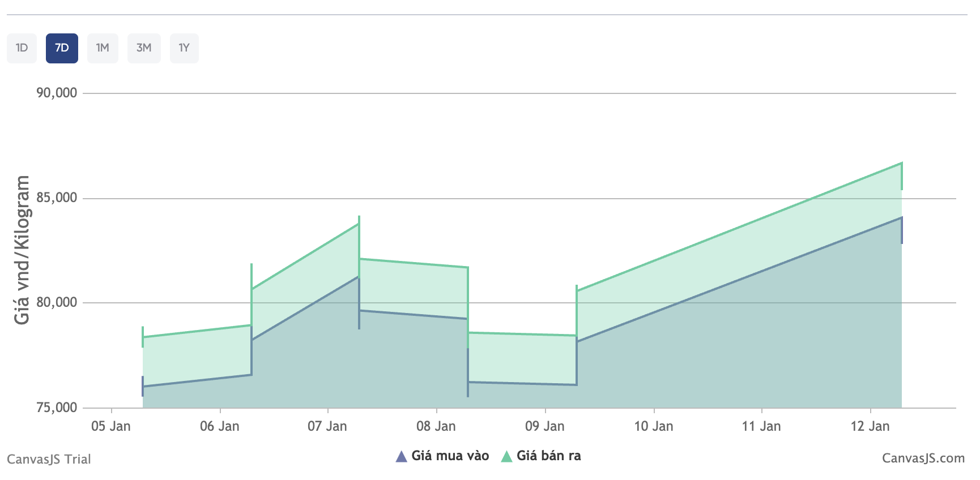Click the green triangle legend marker
The height and width of the screenshot is (480, 980).
point(506,456)
